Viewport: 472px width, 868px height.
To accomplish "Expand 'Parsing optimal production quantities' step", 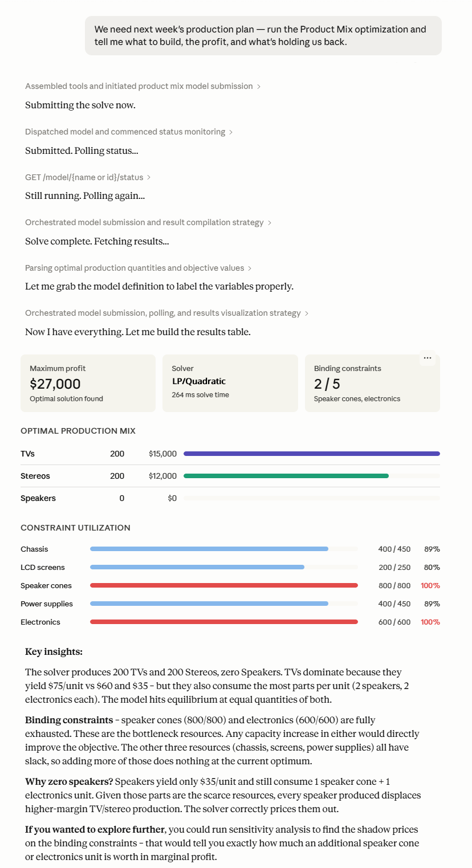I will click(x=139, y=268).
